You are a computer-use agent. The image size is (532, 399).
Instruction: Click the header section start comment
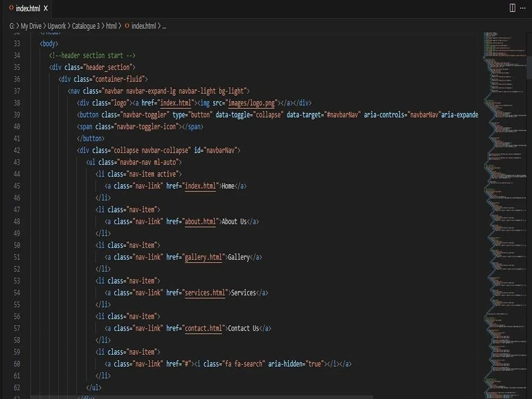coord(92,55)
